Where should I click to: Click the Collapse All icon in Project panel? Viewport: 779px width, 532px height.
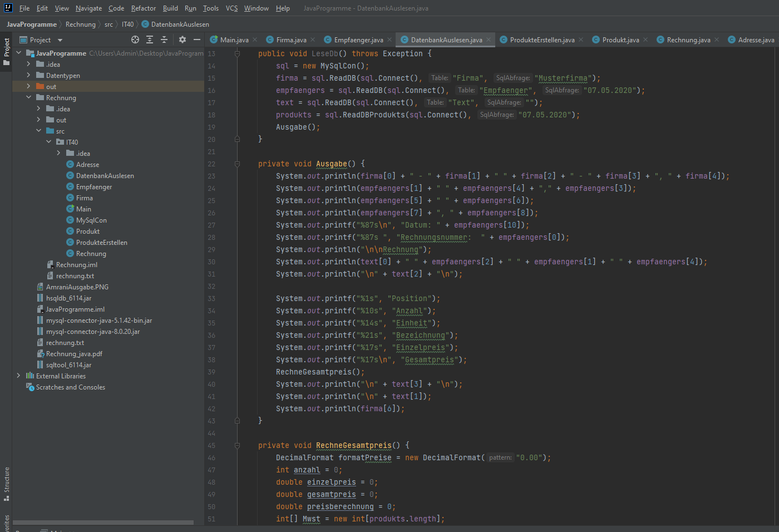click(x=164, y=40)
